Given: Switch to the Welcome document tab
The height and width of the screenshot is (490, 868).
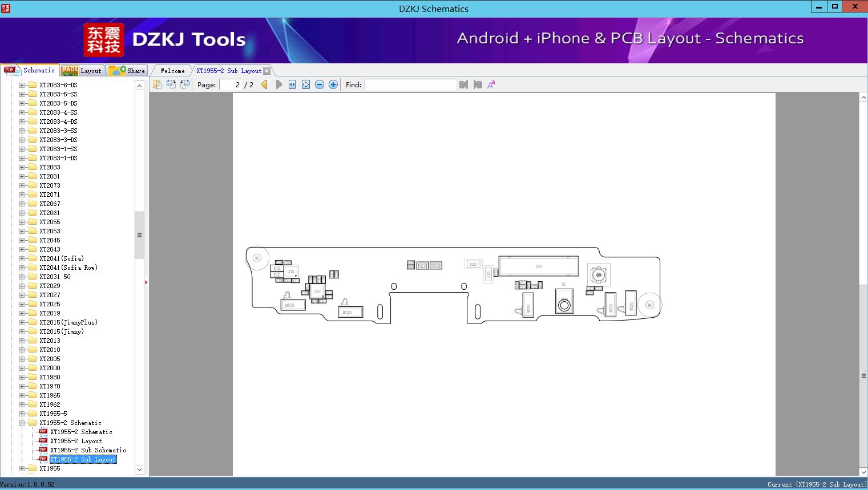Looking at the screenshot, I should point(172,71).
